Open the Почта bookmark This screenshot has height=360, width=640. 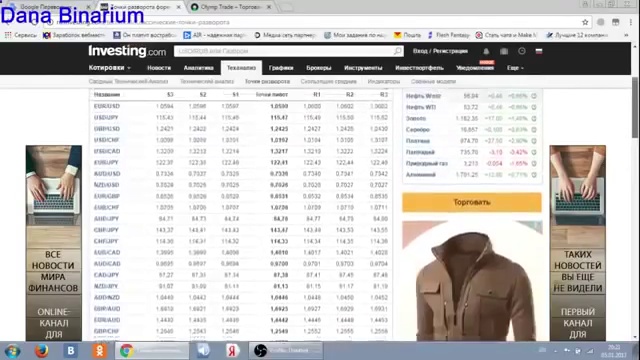tap(407, 35)
